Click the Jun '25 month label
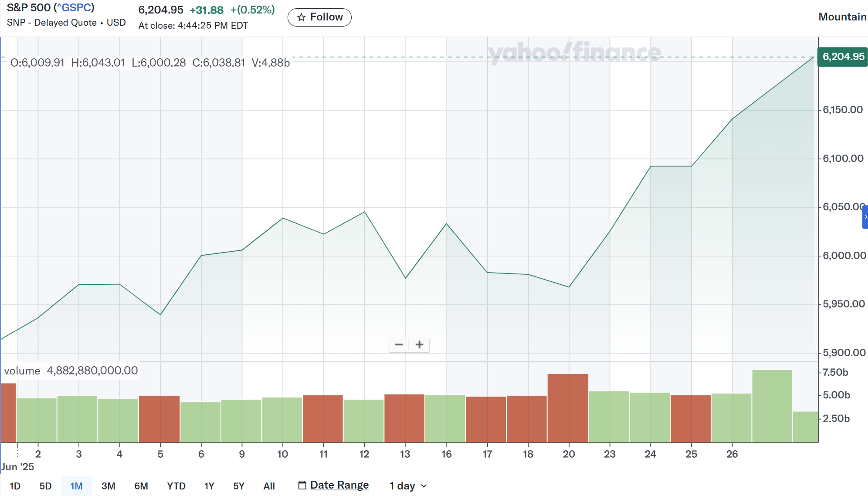 17,467
